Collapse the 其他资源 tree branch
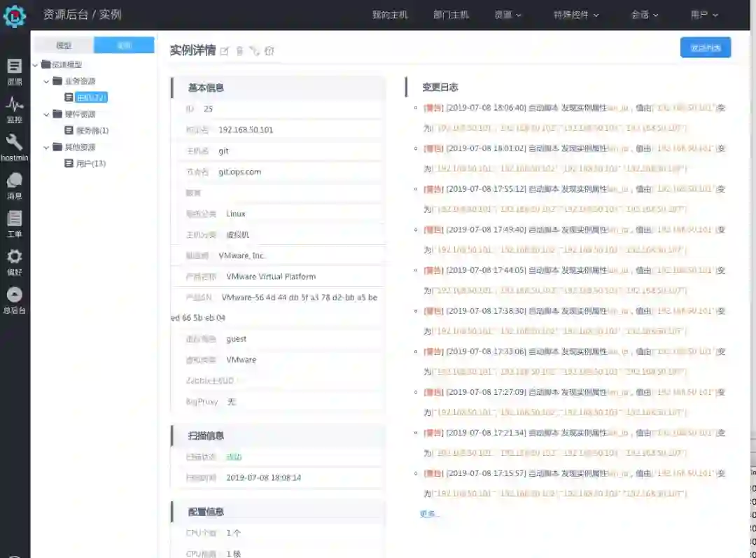The width and height of the screenshot is (756, 558). click(x=46, y=147)
